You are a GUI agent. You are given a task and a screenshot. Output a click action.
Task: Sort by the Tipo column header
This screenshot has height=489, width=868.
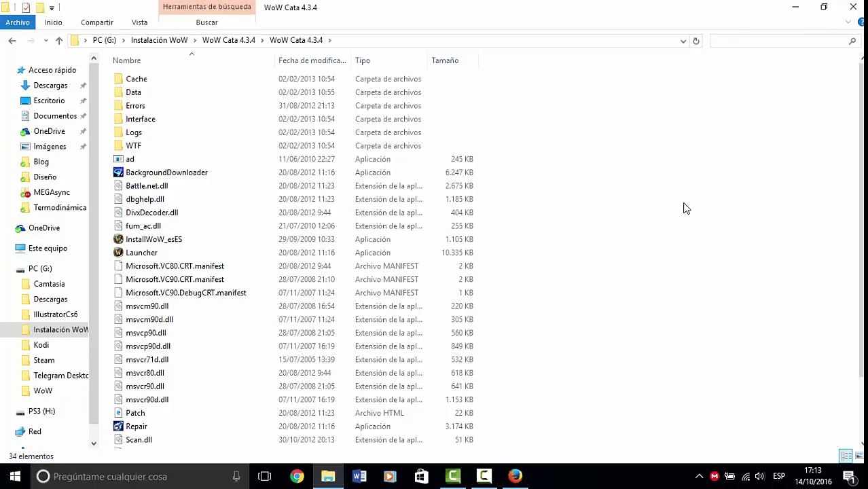click(363, 60)
